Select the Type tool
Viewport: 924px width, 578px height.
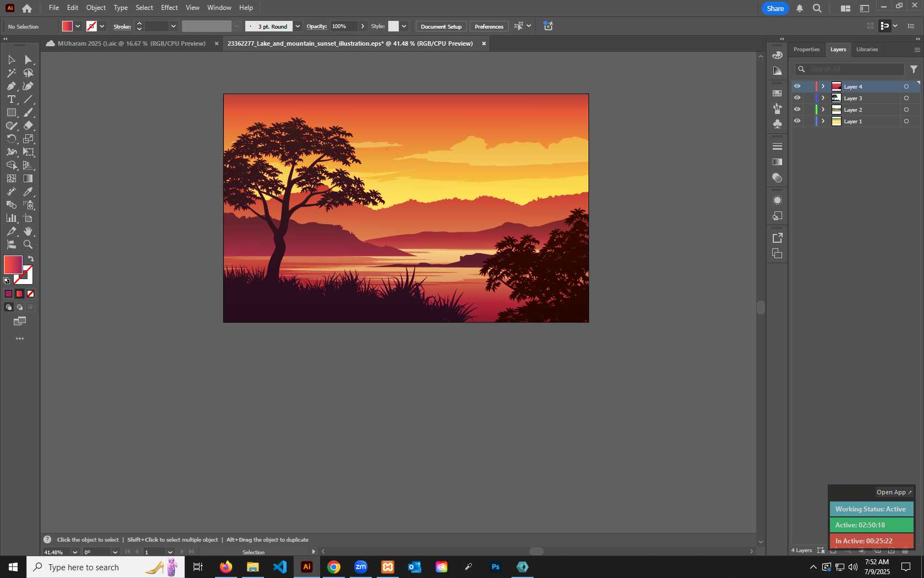(x=11, y=99)
